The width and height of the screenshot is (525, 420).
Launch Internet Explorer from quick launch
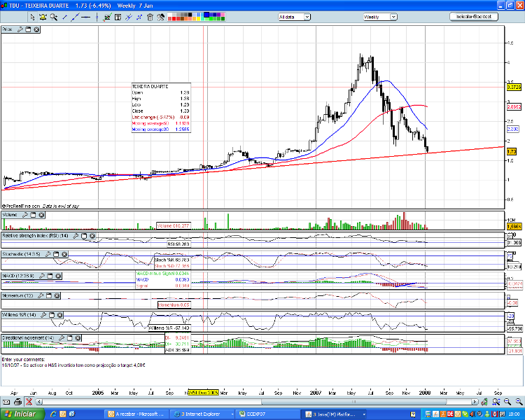[x=53, y=414]
